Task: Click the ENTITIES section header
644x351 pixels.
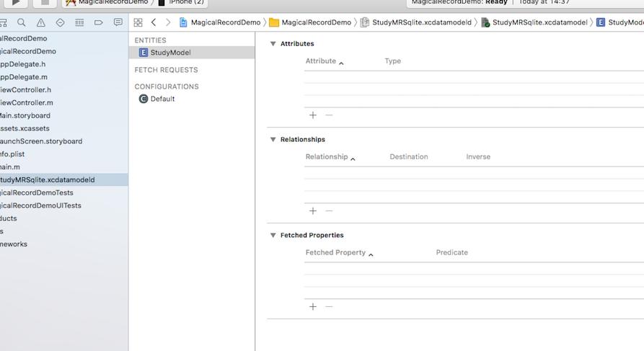Action: 150,40
